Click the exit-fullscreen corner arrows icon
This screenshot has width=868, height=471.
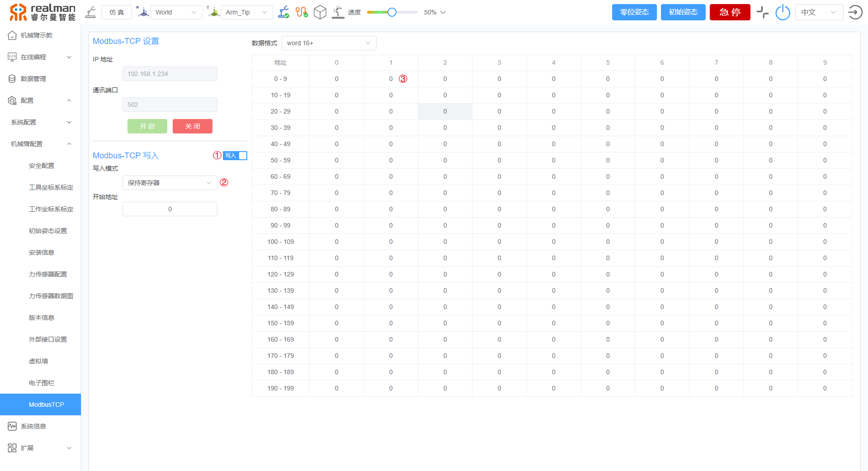[x=763, y=12]
